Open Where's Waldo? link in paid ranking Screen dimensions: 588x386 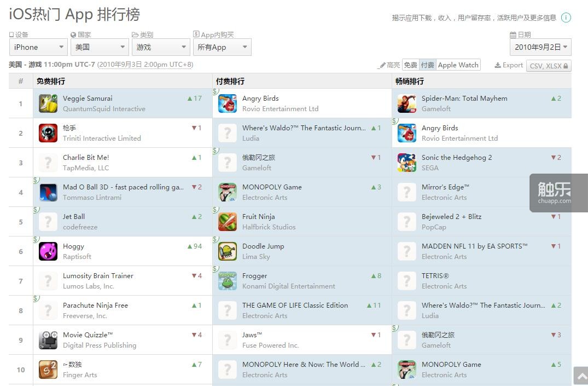pos(304,128)
